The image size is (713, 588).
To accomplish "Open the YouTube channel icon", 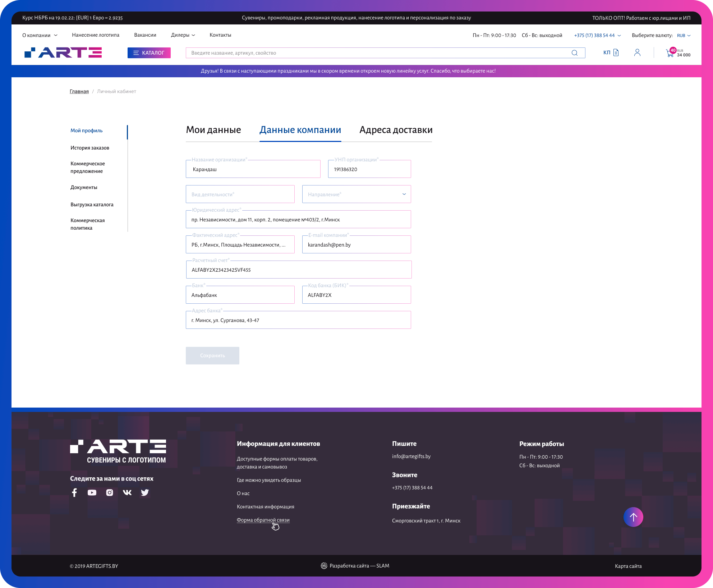I will (x=92, y=492).
